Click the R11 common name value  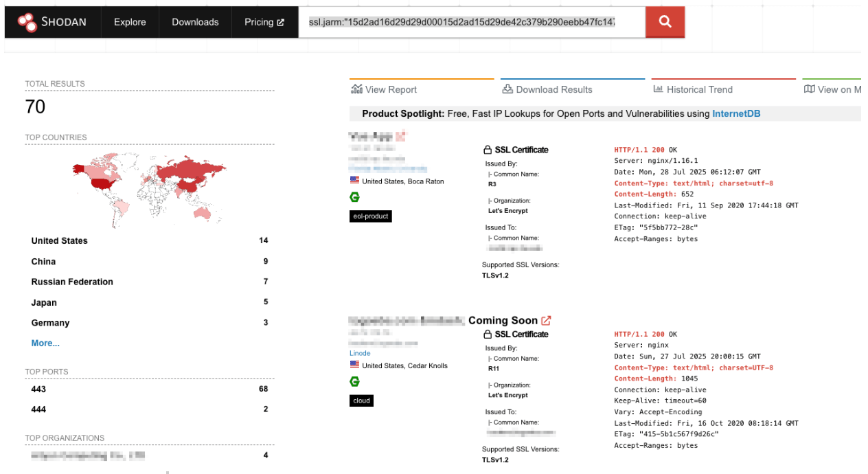[x=494, y=368]
